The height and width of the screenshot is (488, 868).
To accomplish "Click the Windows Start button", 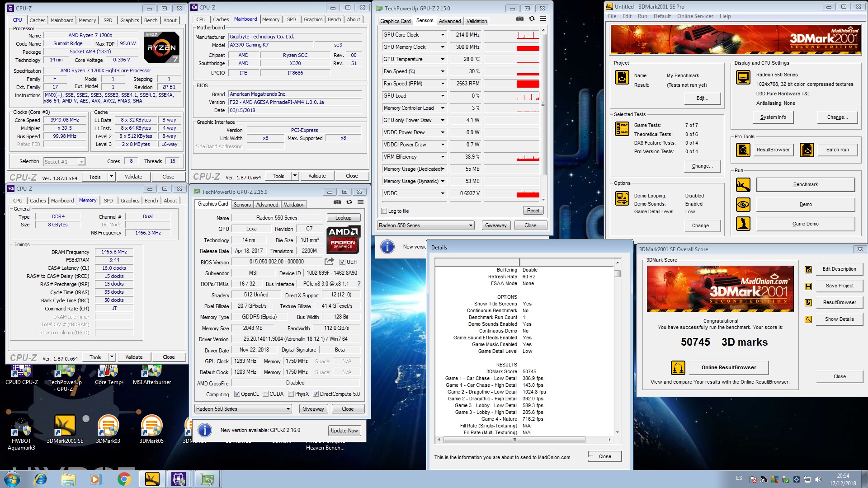I will (x=12, y=479).
